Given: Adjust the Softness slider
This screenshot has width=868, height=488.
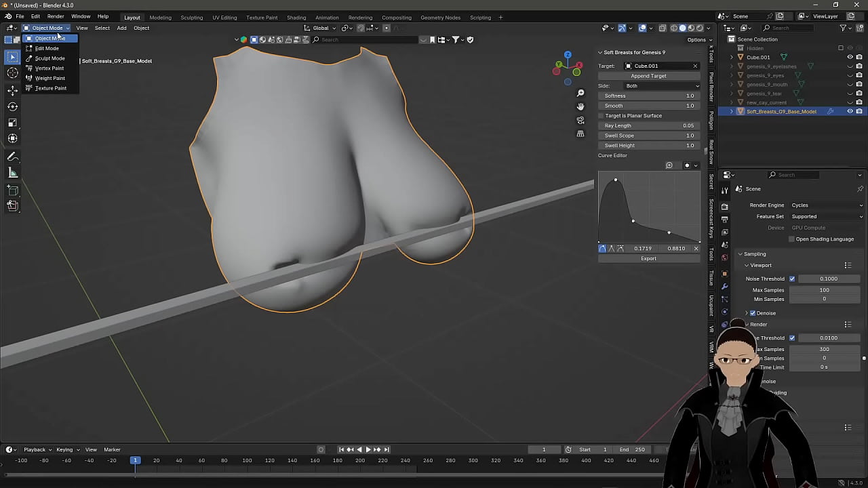Looking at the screenshot, I should pos(648,96).
